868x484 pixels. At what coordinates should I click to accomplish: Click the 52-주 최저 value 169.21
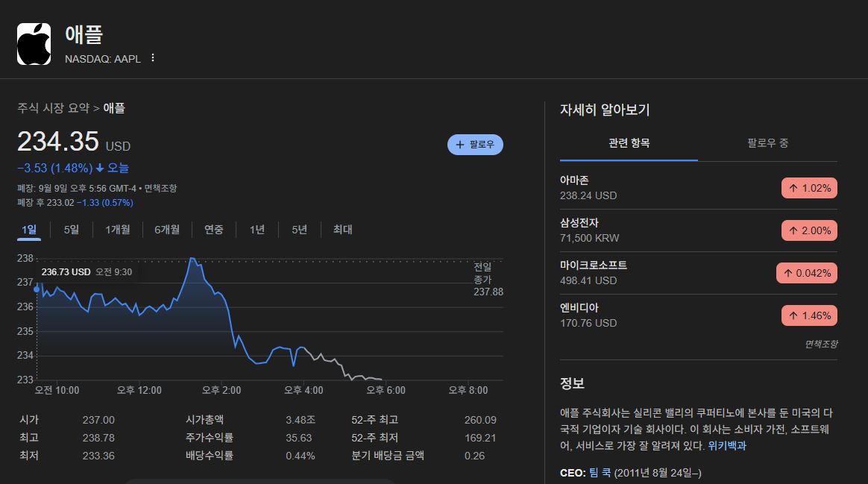[480, 438]
